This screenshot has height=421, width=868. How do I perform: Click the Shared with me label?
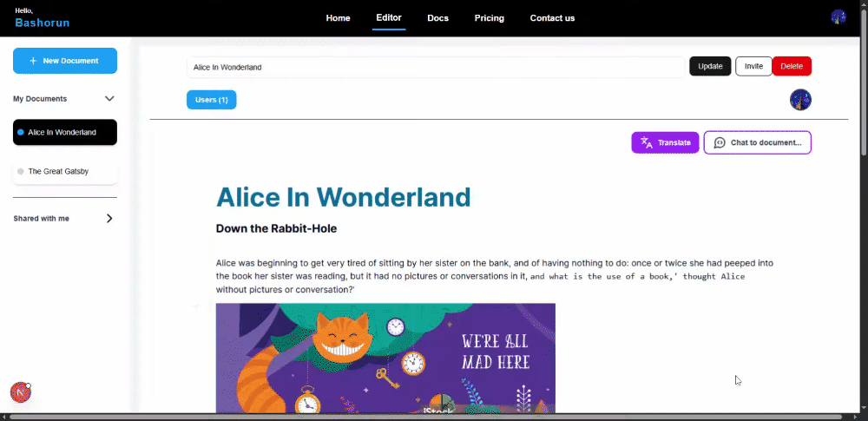pyautogui.click(x=41, y=218)
